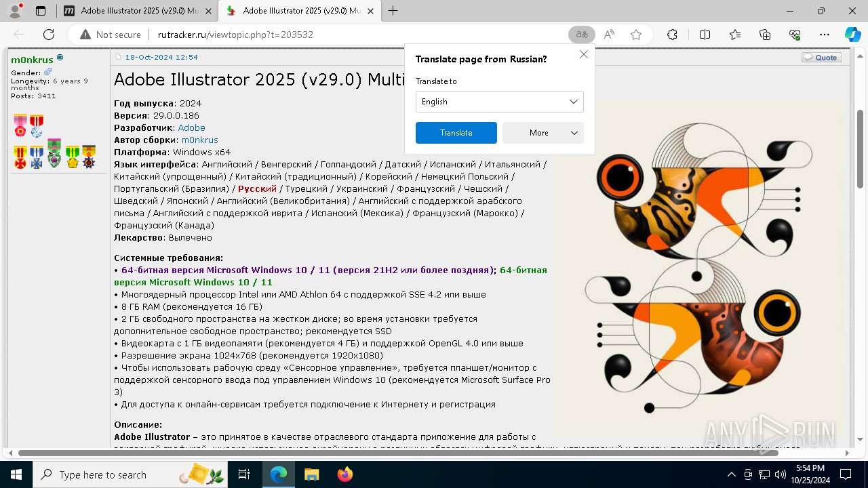
Task: Open the Copilot sidebar
Action: click(852, 35)
